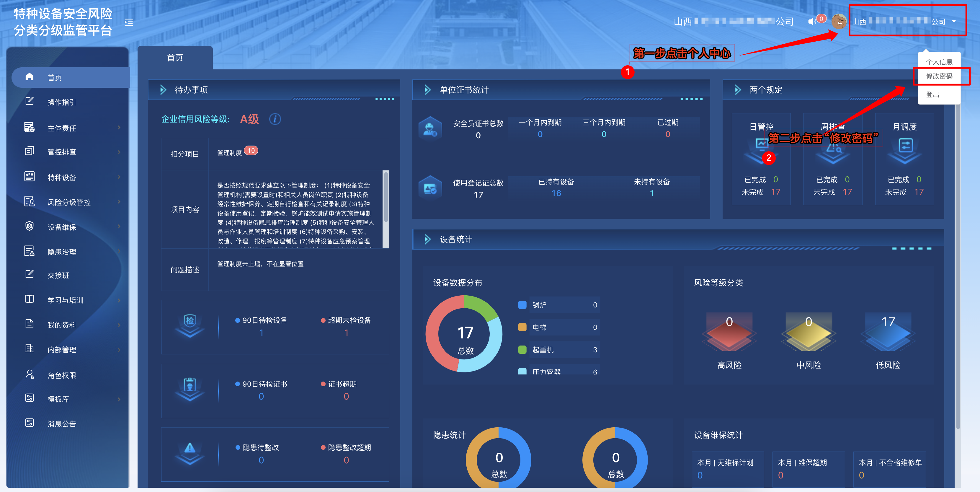
Task: Switch to the 首页 tab
Action: [x=175, y=58]
